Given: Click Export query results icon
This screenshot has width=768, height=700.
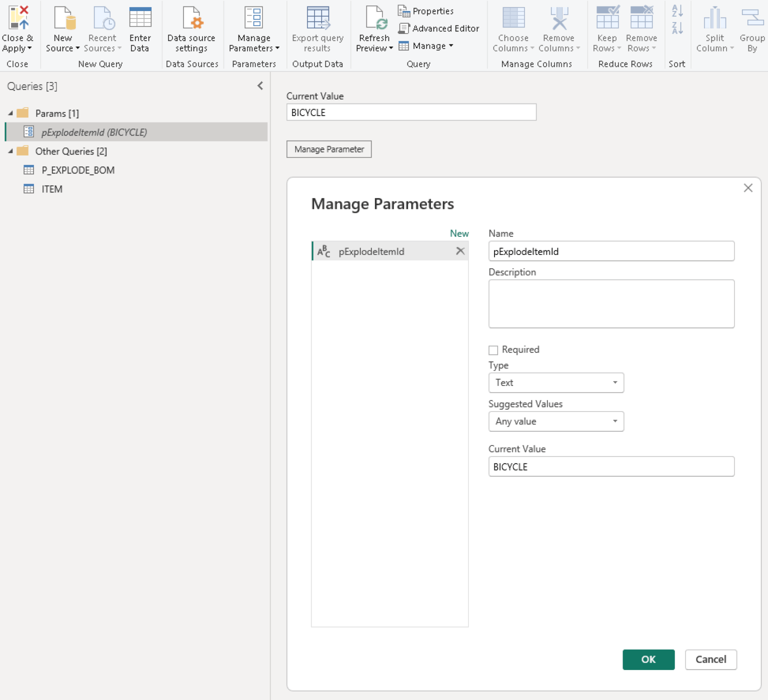Looking at the screenshot, I should point(318,17).
